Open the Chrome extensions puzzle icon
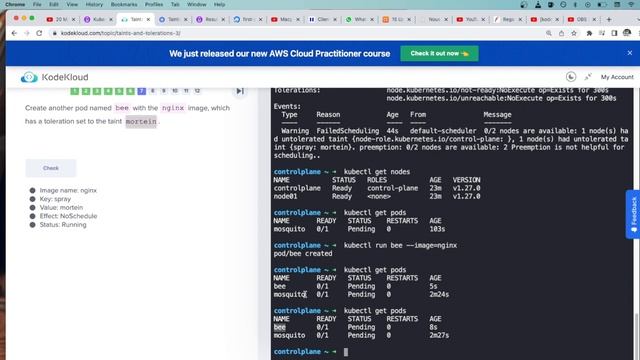Image resolution: width=640 pixels, height=360 pixels. pos(589,33)
